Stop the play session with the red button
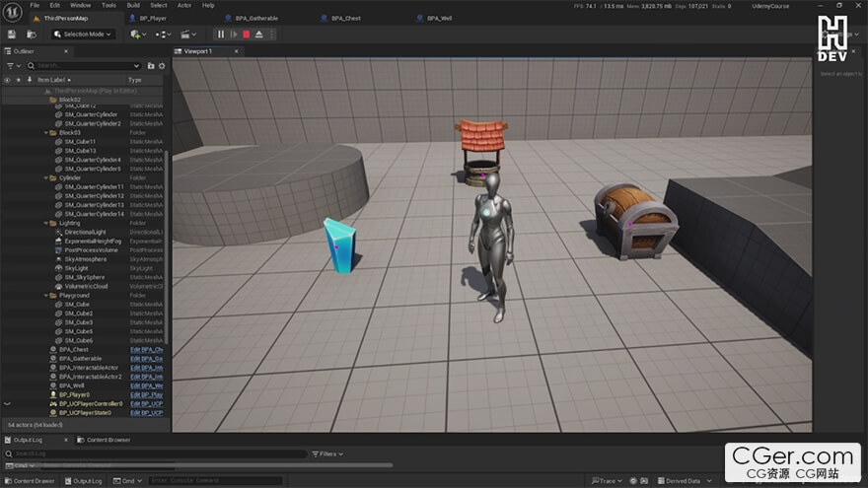 click(246, 35)
